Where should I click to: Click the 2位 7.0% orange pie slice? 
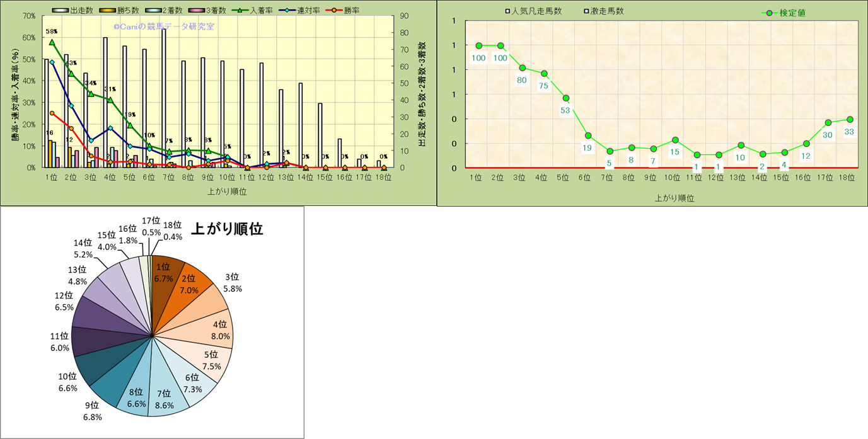188,284
